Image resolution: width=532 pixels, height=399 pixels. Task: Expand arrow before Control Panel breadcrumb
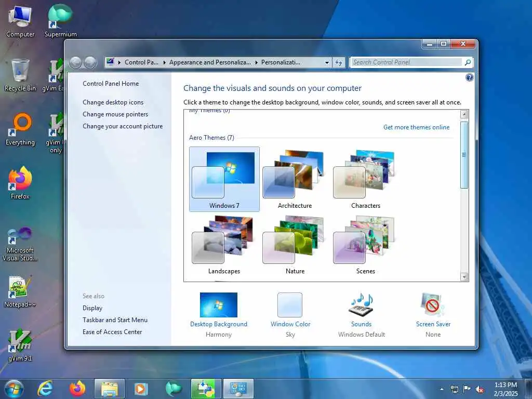tap(119, 62)
